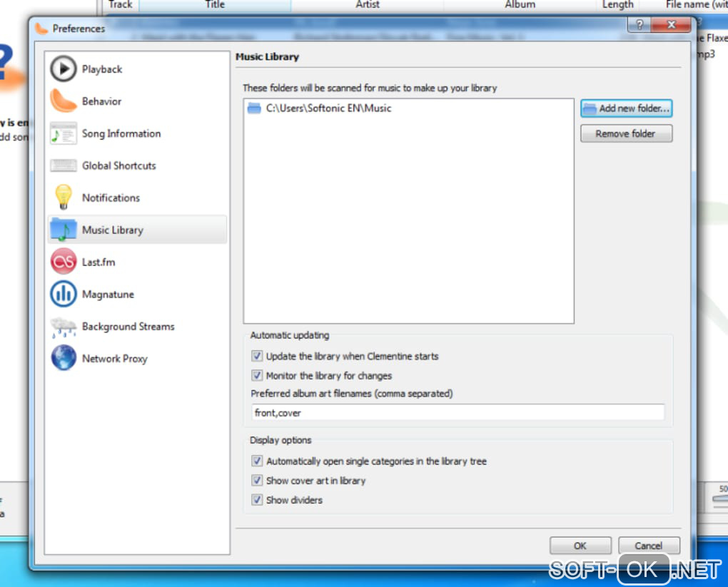
Task: Close the Preferences dialog window
Action: (671, 24)
